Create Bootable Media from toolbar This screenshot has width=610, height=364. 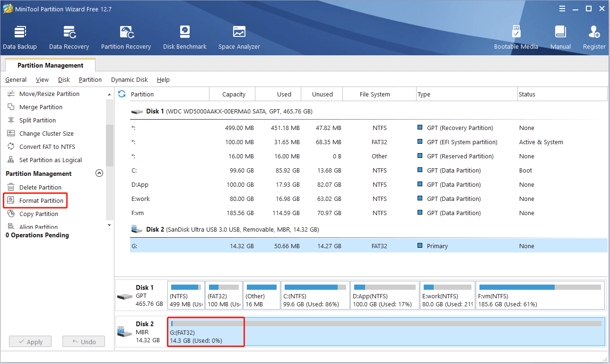[516, 37]
